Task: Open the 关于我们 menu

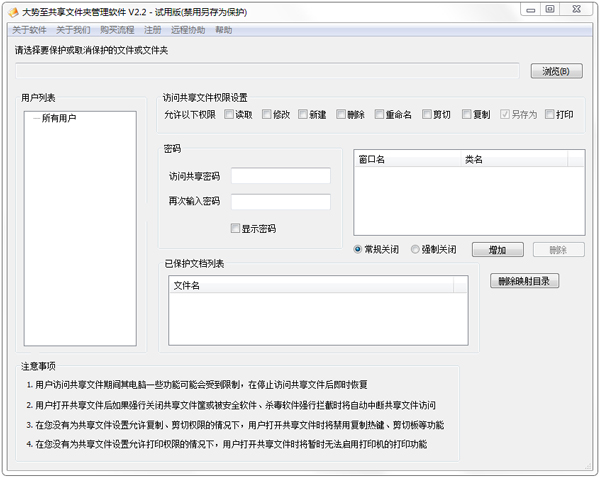Action: click(73, 30)
